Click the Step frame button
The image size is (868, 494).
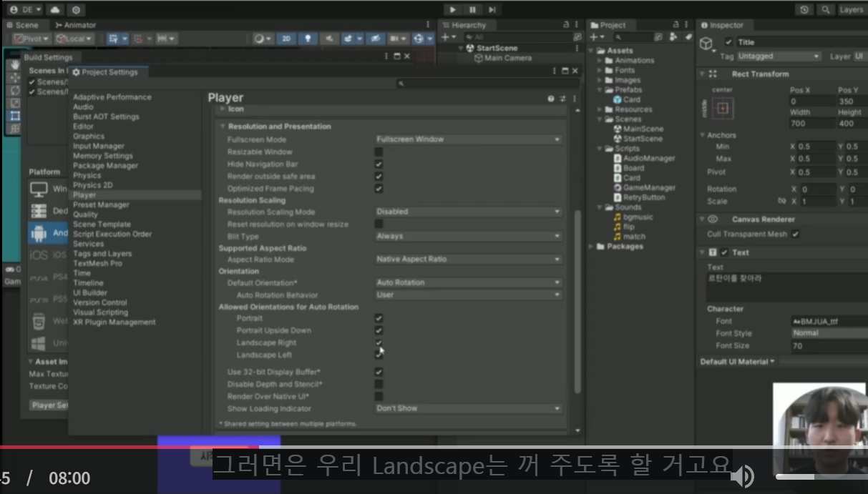pos(492,9)
